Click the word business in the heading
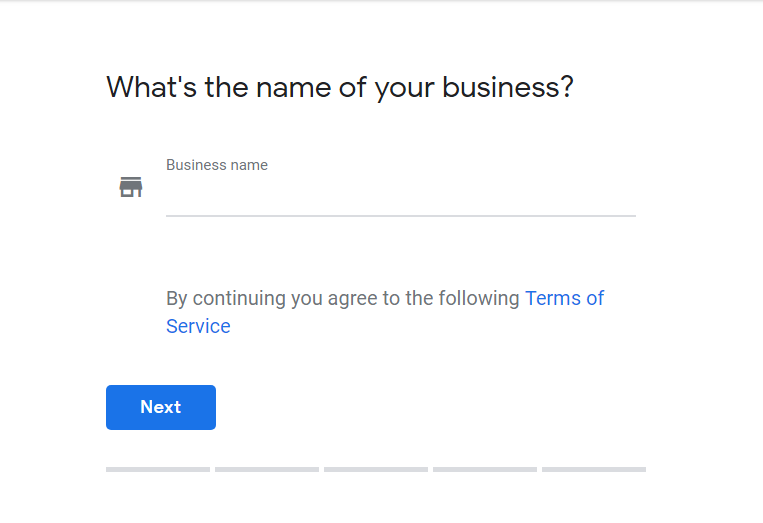763x523 pixels. pos(498,87)
